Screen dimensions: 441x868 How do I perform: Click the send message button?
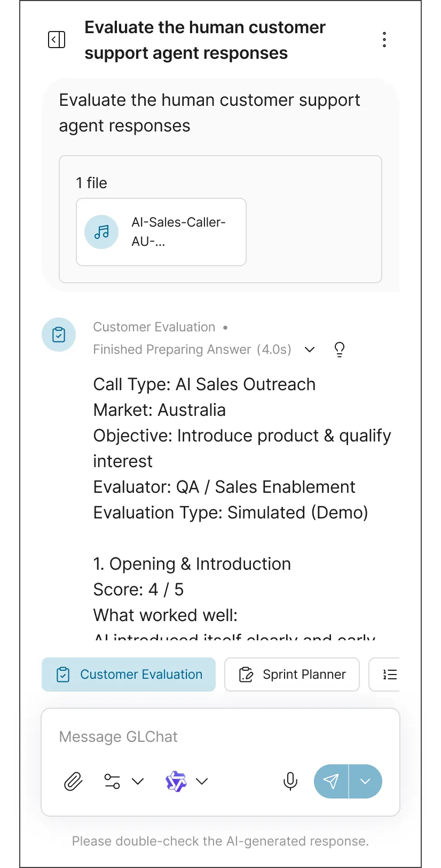click(331, 781)
